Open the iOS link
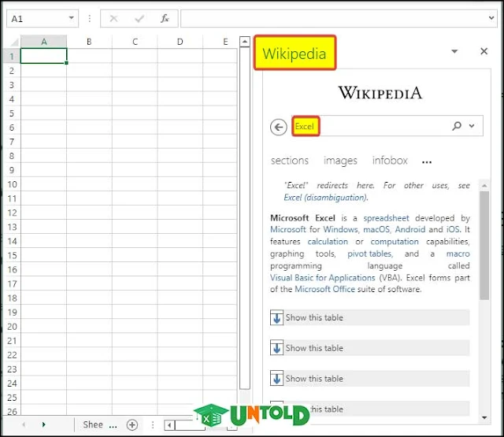This screenshot has width=504, height=437. click(x=453, y=229)
